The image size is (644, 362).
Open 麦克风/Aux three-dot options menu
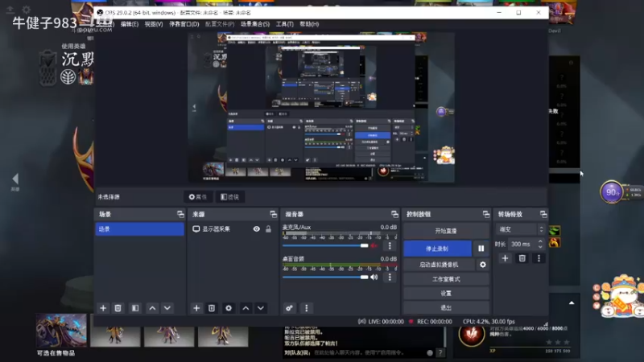pyautogui.click(x=390, y=245)
